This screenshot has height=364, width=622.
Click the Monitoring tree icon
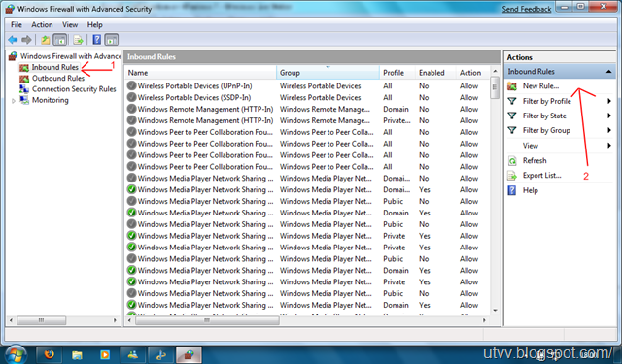pos(24,100)
